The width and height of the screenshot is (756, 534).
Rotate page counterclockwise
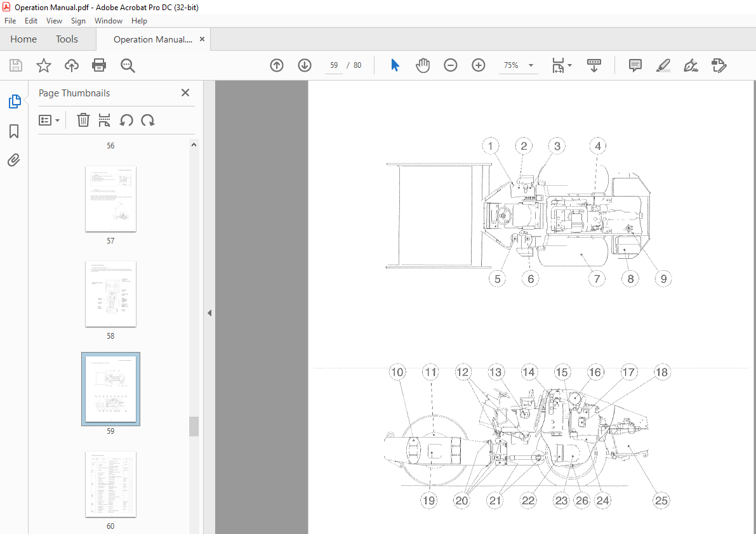click(x=126, y=120)
